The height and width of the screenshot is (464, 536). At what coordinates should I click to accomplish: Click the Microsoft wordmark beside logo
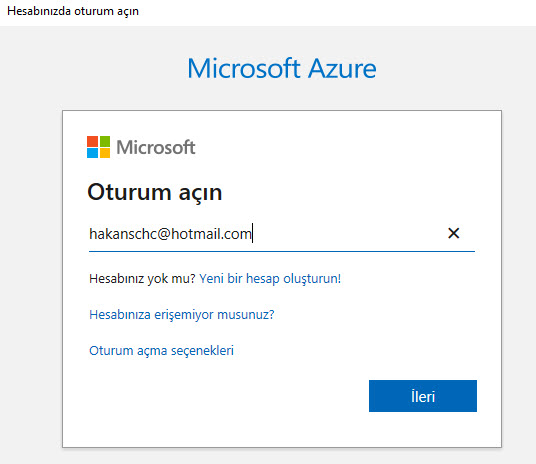156,147
